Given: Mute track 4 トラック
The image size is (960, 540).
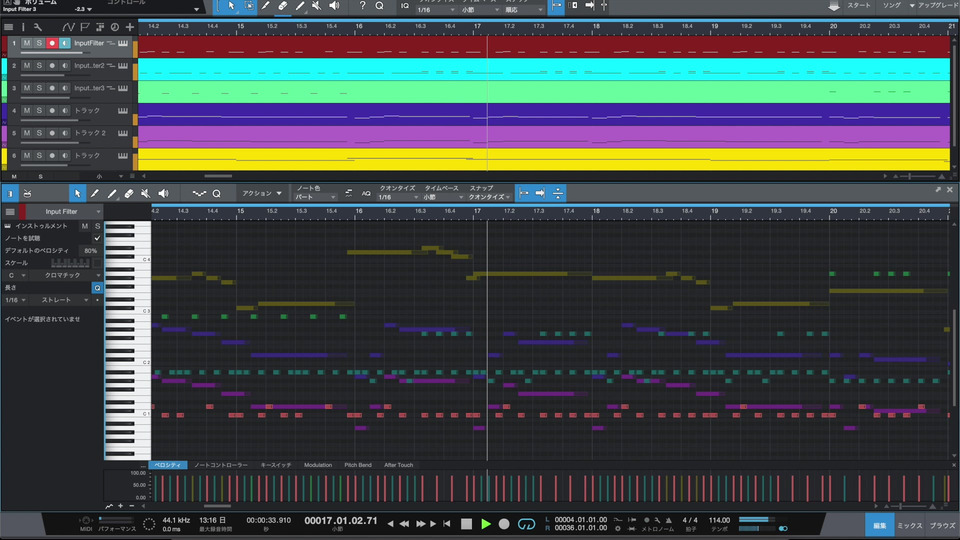Looking at the screenshot, I should click(x=26, y=111).
